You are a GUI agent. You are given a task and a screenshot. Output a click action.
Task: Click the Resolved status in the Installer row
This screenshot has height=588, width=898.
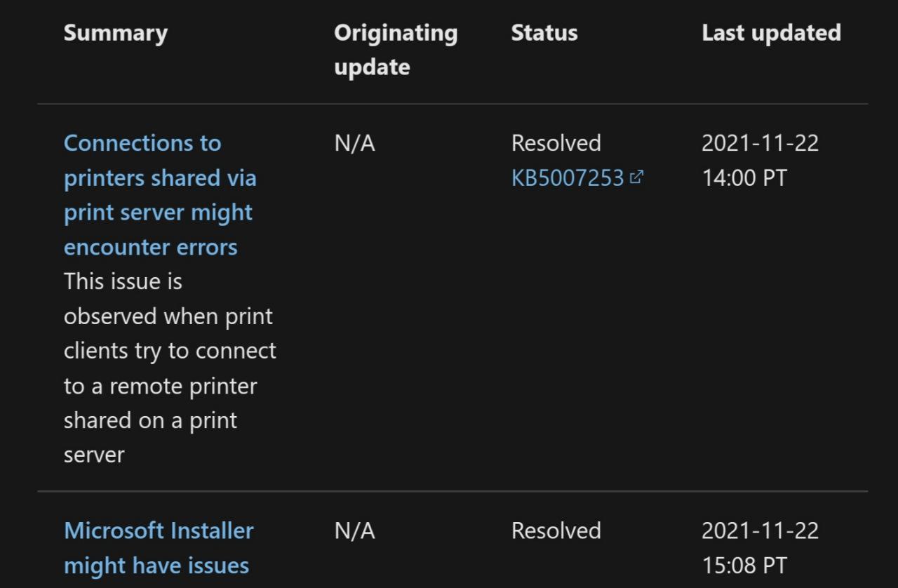pos(556,530)
